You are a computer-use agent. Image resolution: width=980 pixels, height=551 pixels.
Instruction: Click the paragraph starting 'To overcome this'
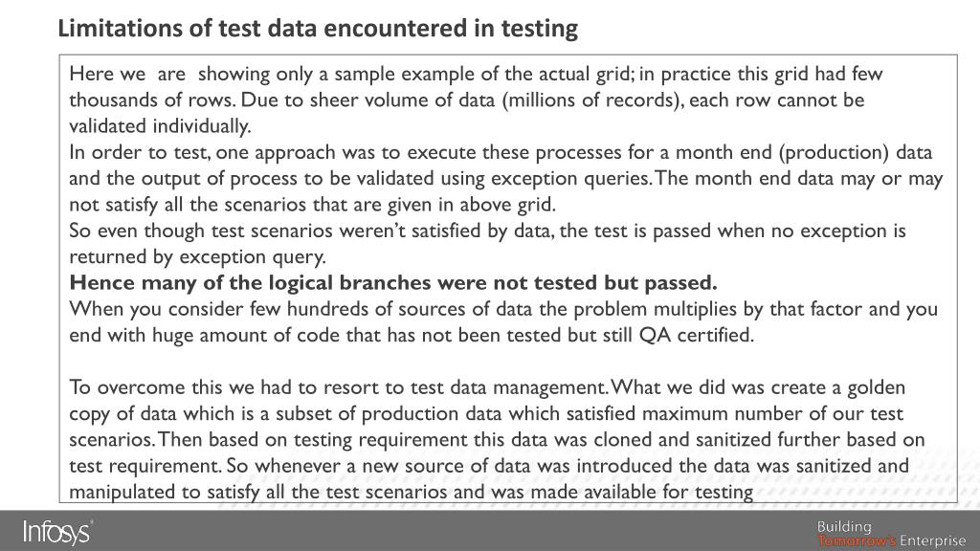tap(497, 439)
